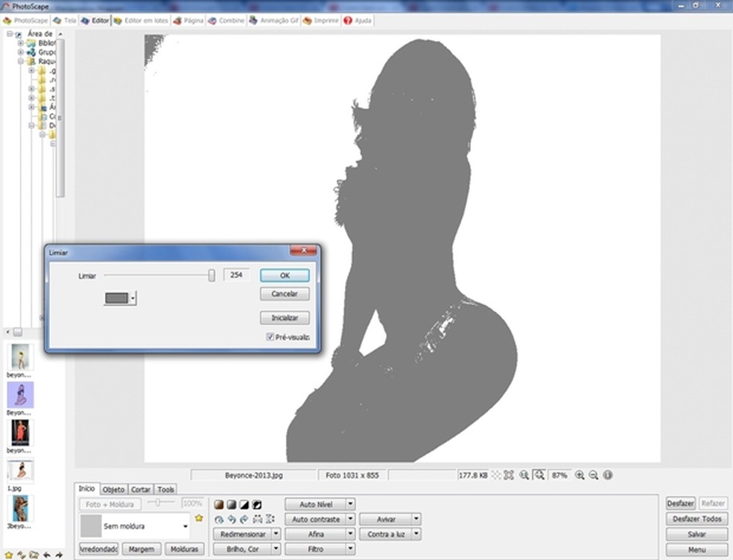Click the fit-to-screen icon in status bar
733x560 pixels.
(509, 475)
